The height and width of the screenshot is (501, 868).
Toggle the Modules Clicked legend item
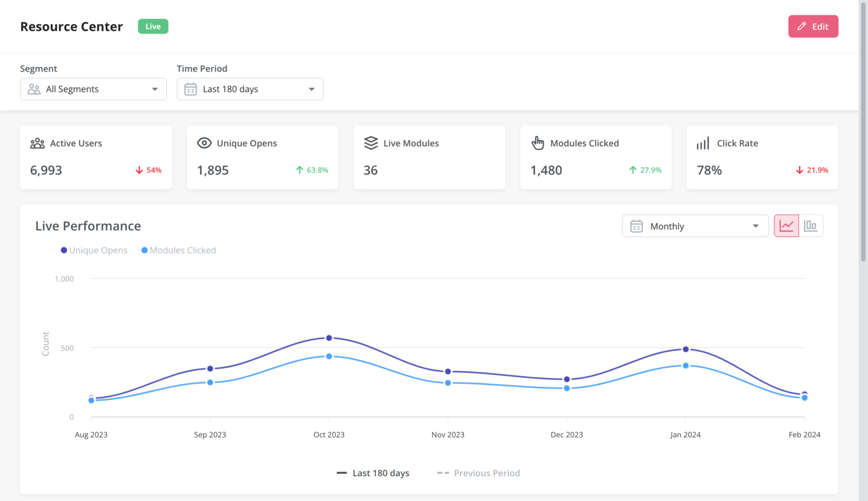click(178, 250)
